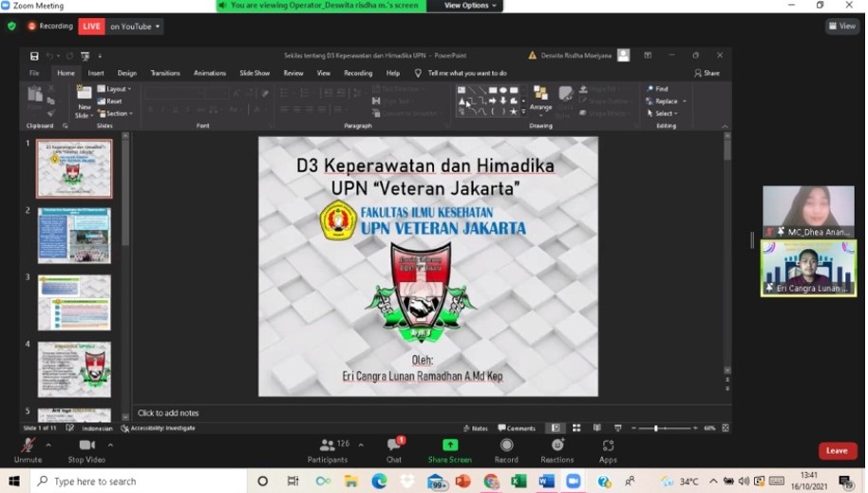The height and width of the screenshot is (493, 868).
Task: Open Zoom Apps
Action: [x=608, y=450]
